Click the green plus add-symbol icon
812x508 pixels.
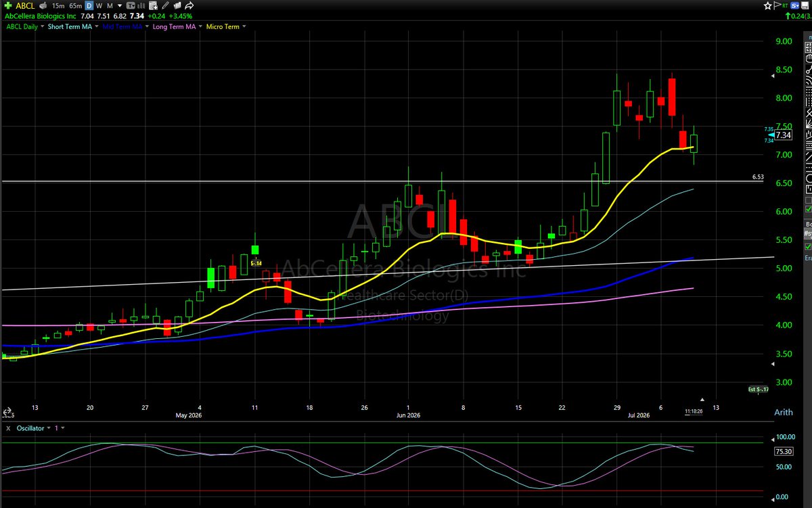pos(8,6)
